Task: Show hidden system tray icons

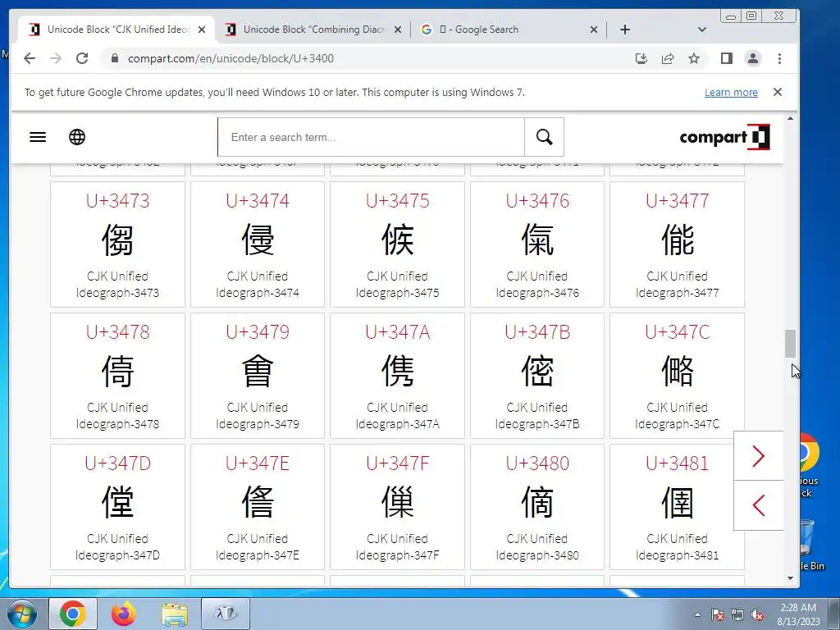Action: coord(697,614)
